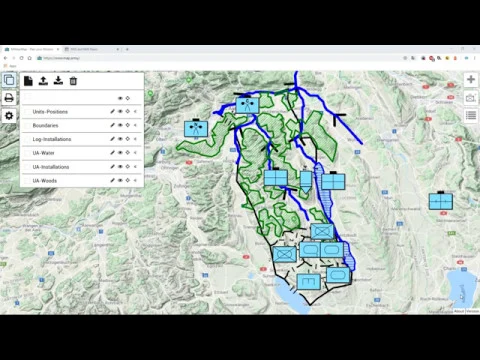Expand the UA-Installations layer chevron
Image resolution: width=480 pixels, height=360 pixels.
click(135, 167)
